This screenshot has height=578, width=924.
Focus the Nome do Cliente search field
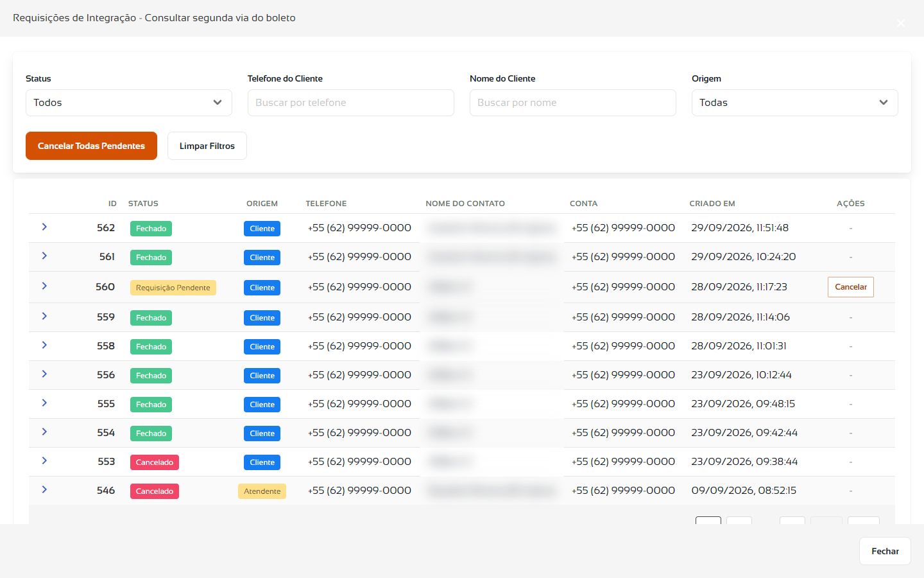pyautogui.click(x=573, y=103)
